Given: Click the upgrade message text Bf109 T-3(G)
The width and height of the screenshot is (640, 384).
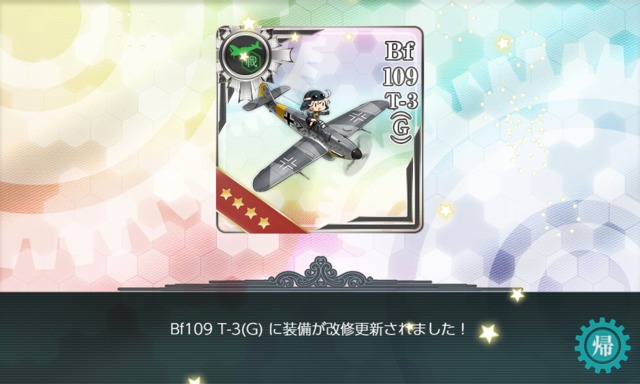Looking at the screenshot, I should click(x=216, y=329).
